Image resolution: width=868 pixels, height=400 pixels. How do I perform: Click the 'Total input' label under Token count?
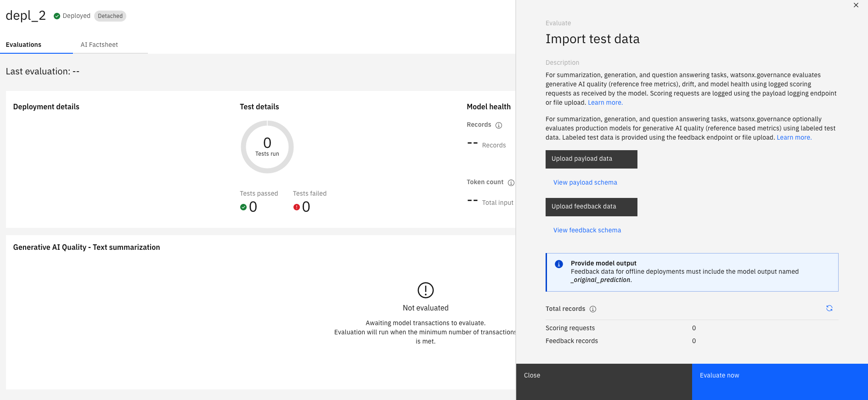click(498, 203)
